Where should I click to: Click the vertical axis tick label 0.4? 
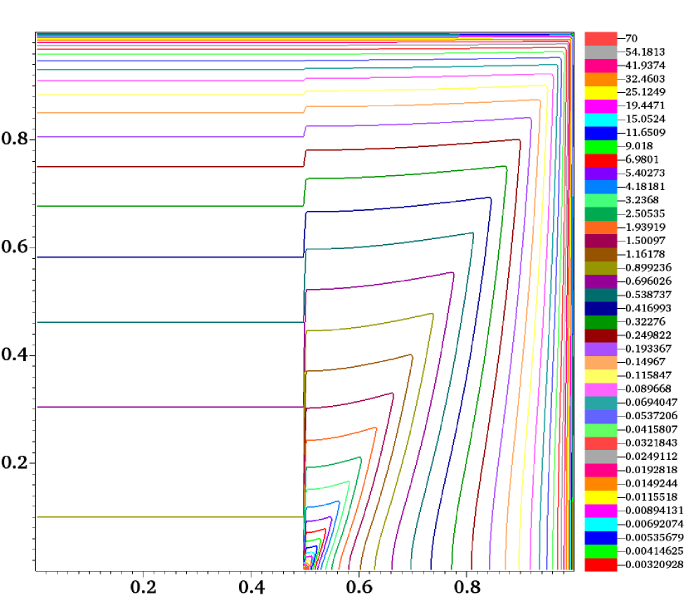pyautogui.click(x=14, y=354)
